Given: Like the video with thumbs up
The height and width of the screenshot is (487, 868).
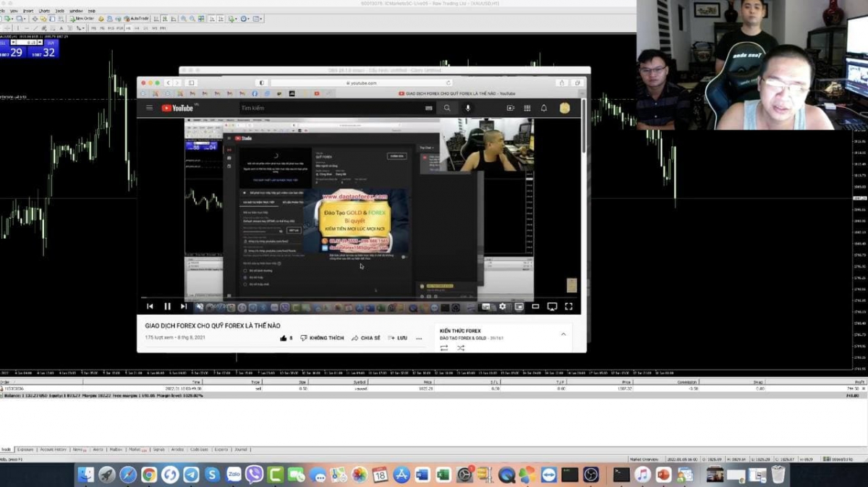Looking at the screenshot, I should tap(284, 338).
